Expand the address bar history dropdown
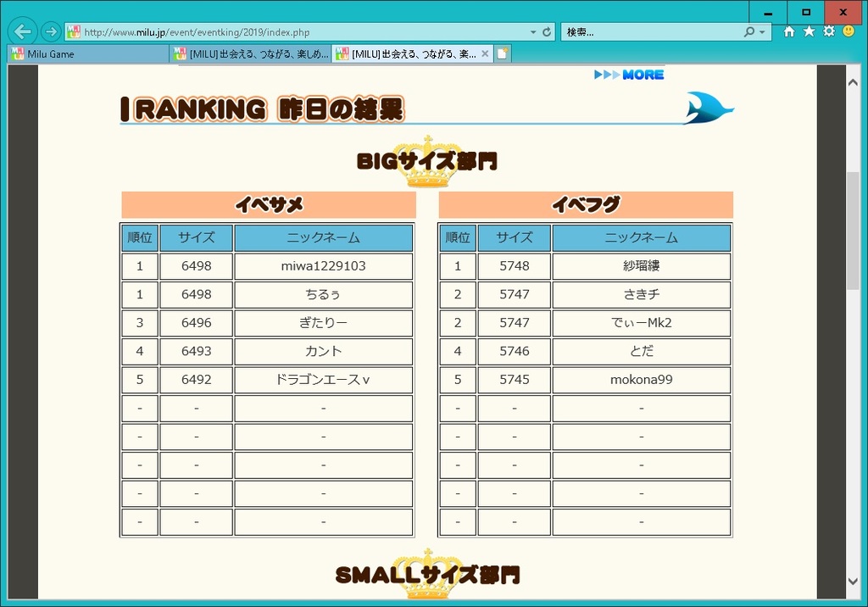The image size is (868, 607). point(533,32)
